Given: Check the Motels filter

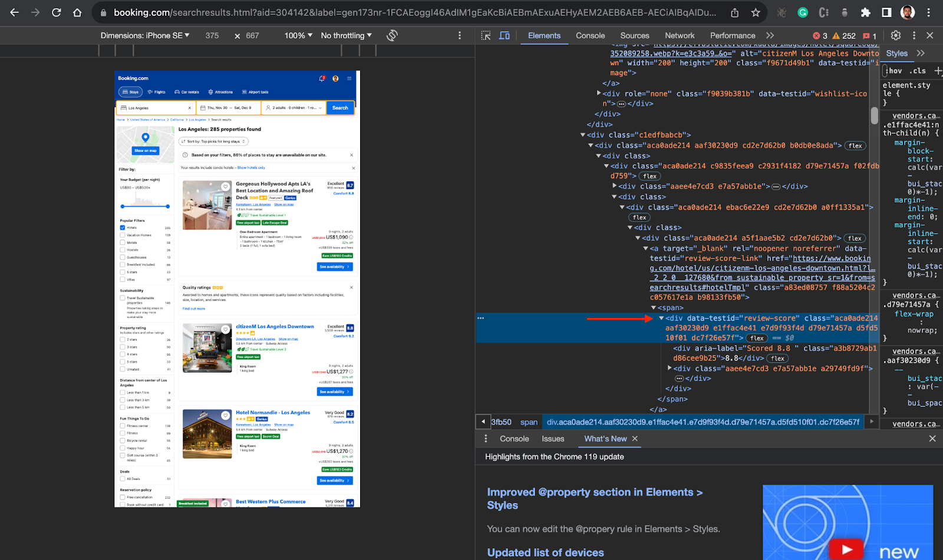Looking at the screenshot, I should coord(123,242).
